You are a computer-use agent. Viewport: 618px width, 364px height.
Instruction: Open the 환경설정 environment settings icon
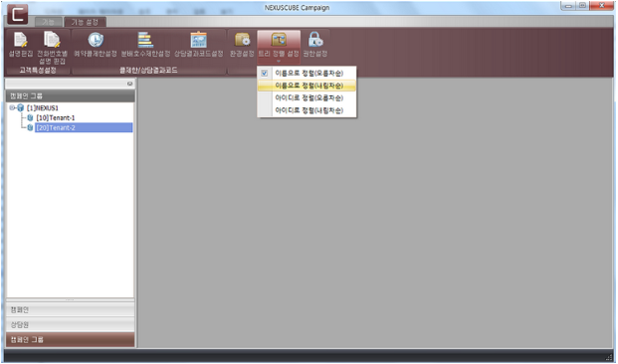click(x=242, y=45)
